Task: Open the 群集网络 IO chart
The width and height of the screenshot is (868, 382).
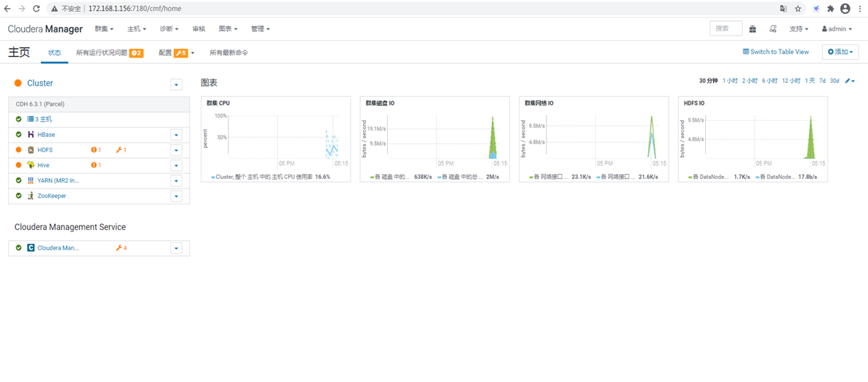Action: tap(594, 139)
